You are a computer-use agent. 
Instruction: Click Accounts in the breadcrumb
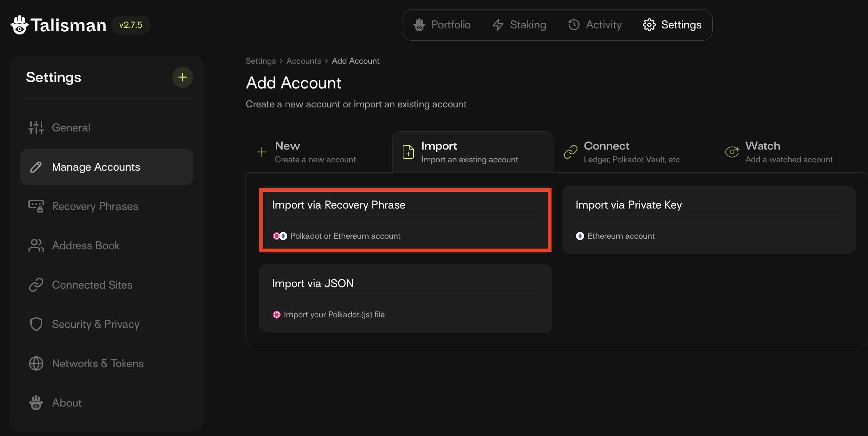coord(303,61)
